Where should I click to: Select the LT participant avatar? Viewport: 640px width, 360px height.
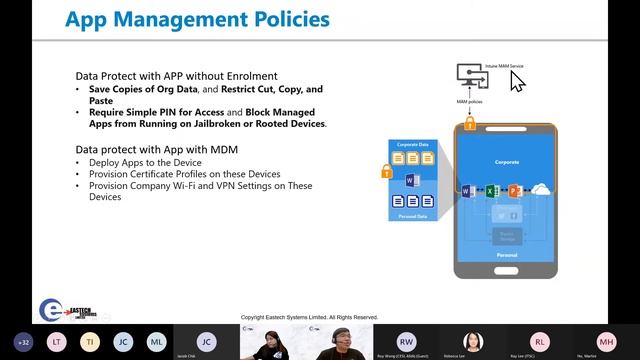(56, 342)
